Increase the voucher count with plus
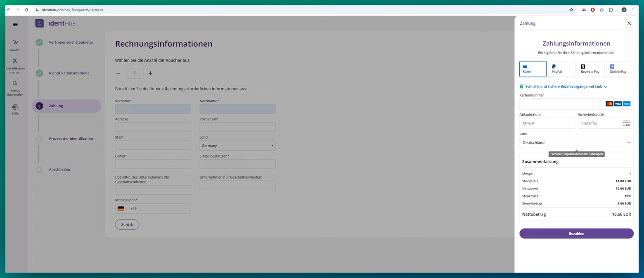The image size is (644, 278). (150, 73)
